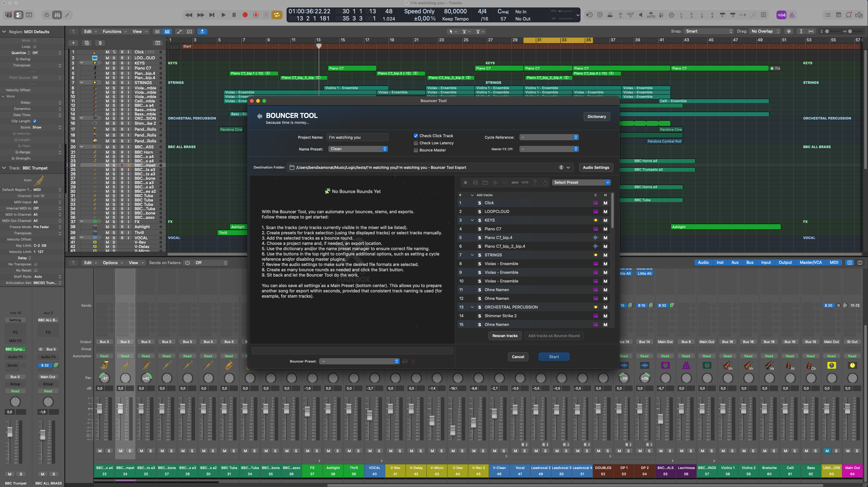Screen dimensions: 868x487
Task: Click the Catch playhead button
Action: click(202, 31)
